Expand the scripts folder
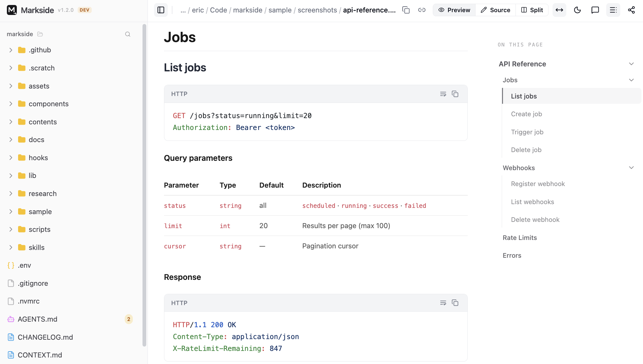 (11, 229)
